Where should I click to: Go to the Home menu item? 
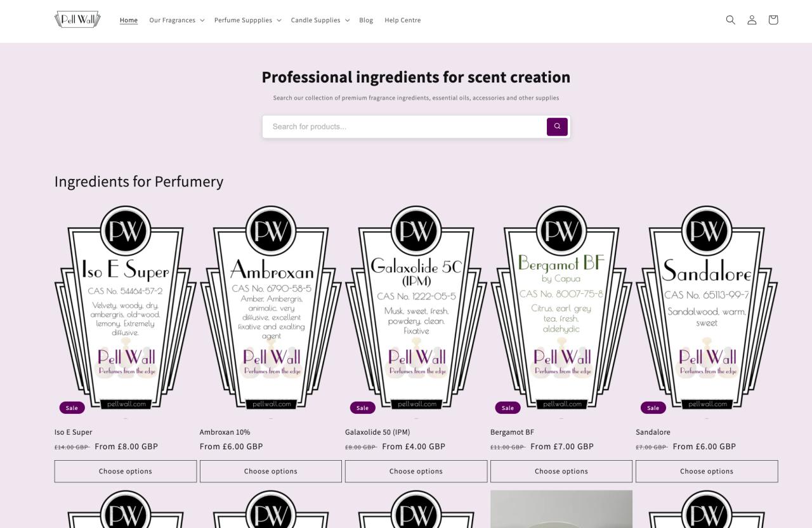pos(129,20)
